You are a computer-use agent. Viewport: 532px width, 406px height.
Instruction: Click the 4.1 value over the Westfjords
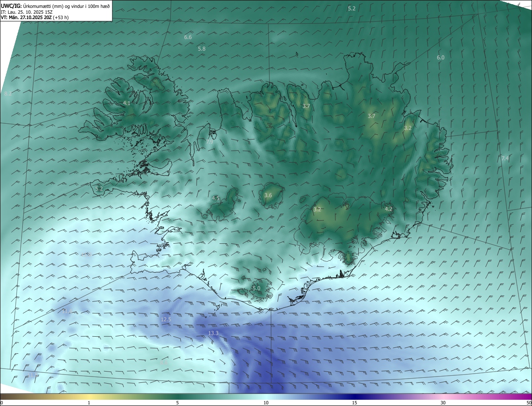(x=127, y=103)
